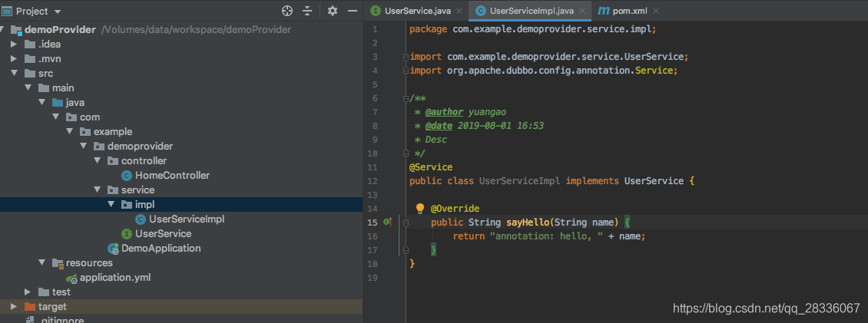Expand the target folder
Screen dimensions: 868x323
click(x=14, y=306)
